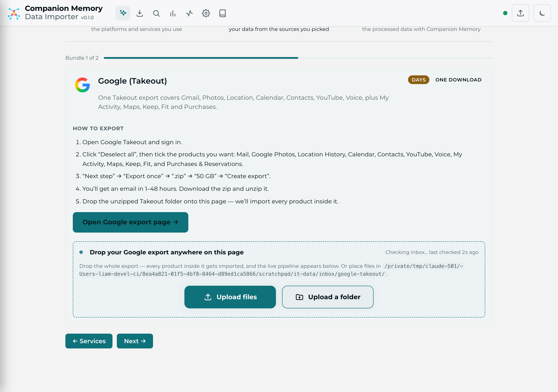Click the 'Companion Memory' app title
Screen dimensions: 558x392
64,8
